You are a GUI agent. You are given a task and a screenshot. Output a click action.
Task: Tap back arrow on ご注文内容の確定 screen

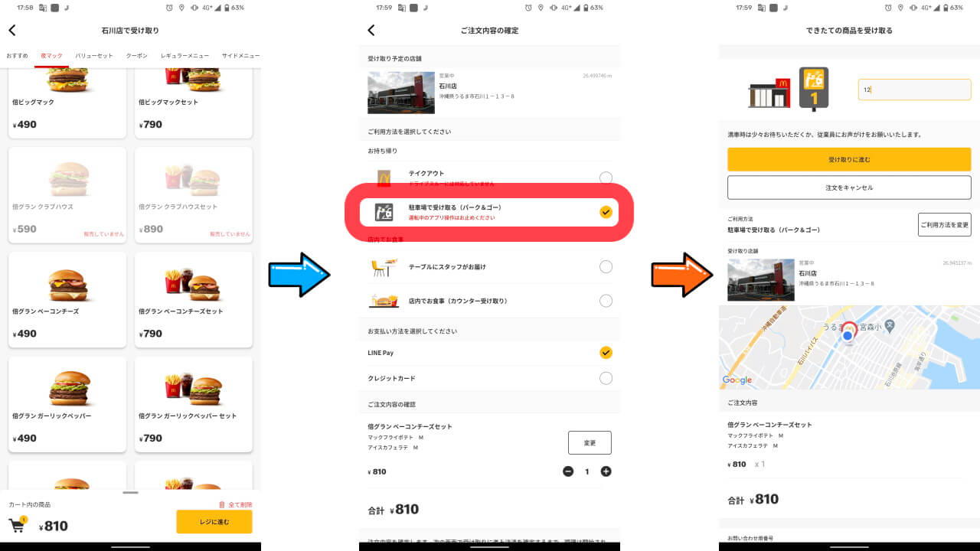coord(371,31)
